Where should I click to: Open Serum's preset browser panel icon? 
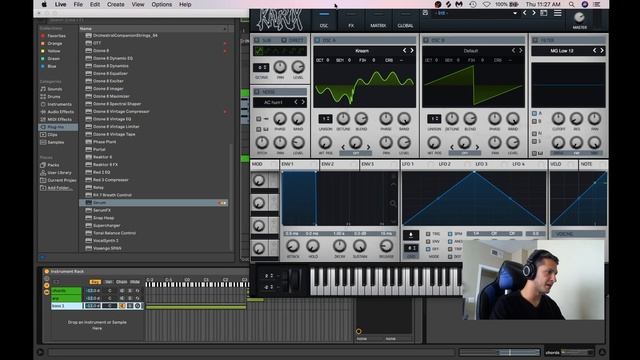click(544, 13)
